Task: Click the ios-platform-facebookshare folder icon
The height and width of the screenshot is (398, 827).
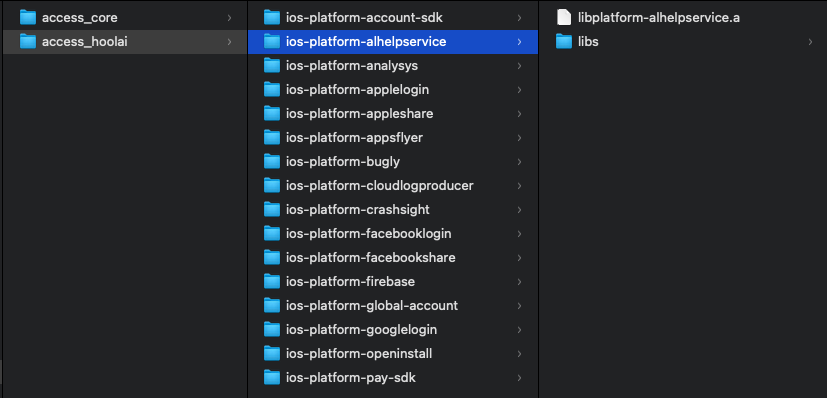Action: click(272, 258)
